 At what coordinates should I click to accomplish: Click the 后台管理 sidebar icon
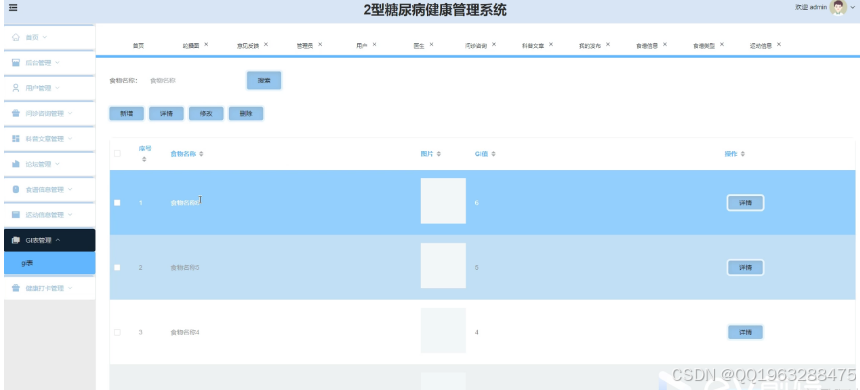(x=16, y=63)
